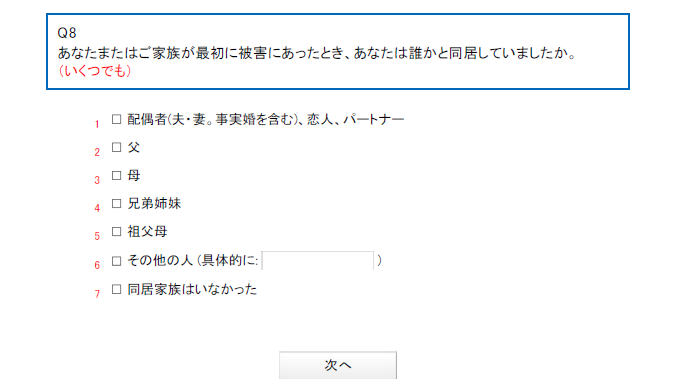Click the 父 option label text
The width and height of the screenshot is (680, 391).
click(134, 147)
